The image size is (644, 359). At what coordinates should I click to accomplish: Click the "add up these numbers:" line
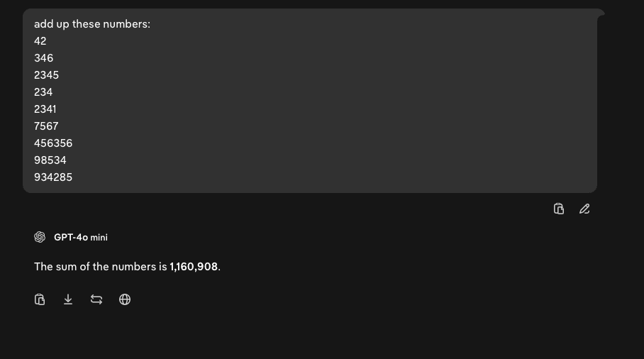click(92, 24)
